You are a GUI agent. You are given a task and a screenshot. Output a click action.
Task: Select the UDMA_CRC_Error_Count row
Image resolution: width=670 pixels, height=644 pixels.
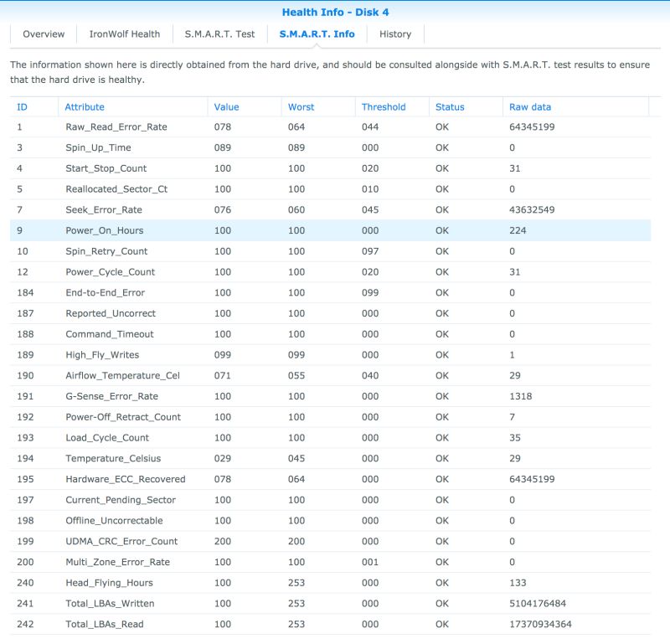pos(330,542)
